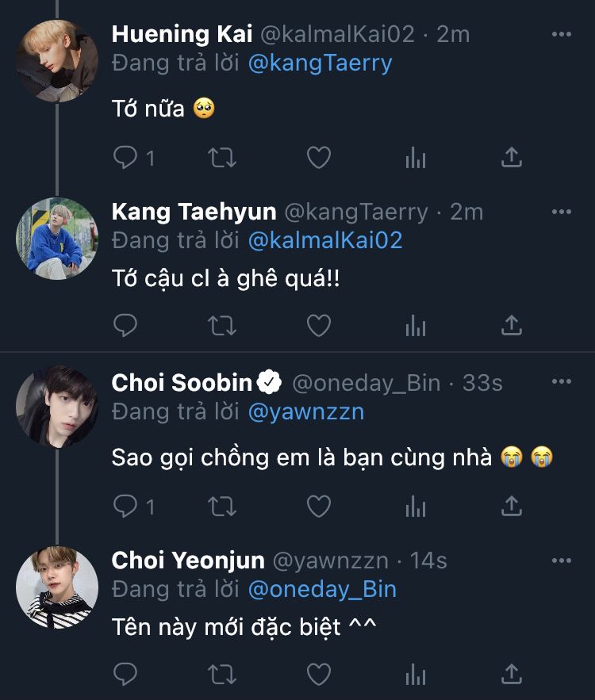Share Choi Soobin's tweet
This screenshot has width=595, height=700.
click(x=512, y=505)
